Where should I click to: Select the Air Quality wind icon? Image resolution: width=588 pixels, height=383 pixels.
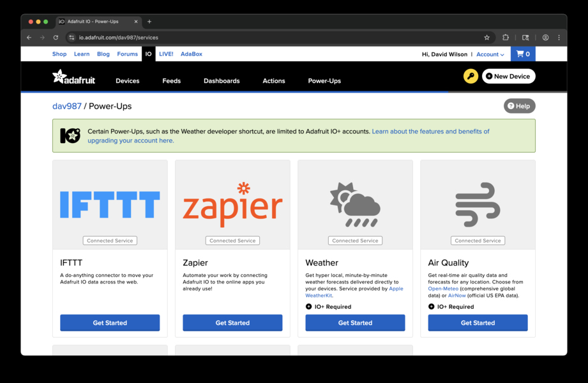tap(478, 202)
